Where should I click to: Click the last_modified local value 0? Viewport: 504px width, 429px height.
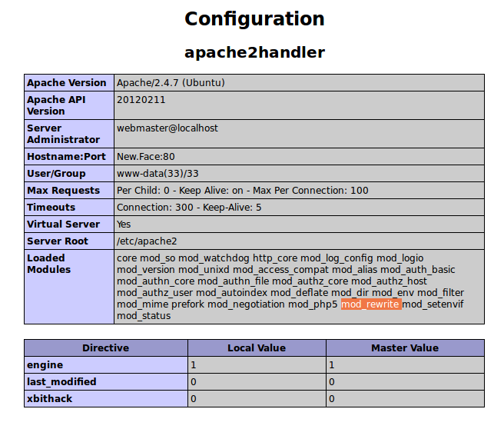click(193, 382)
